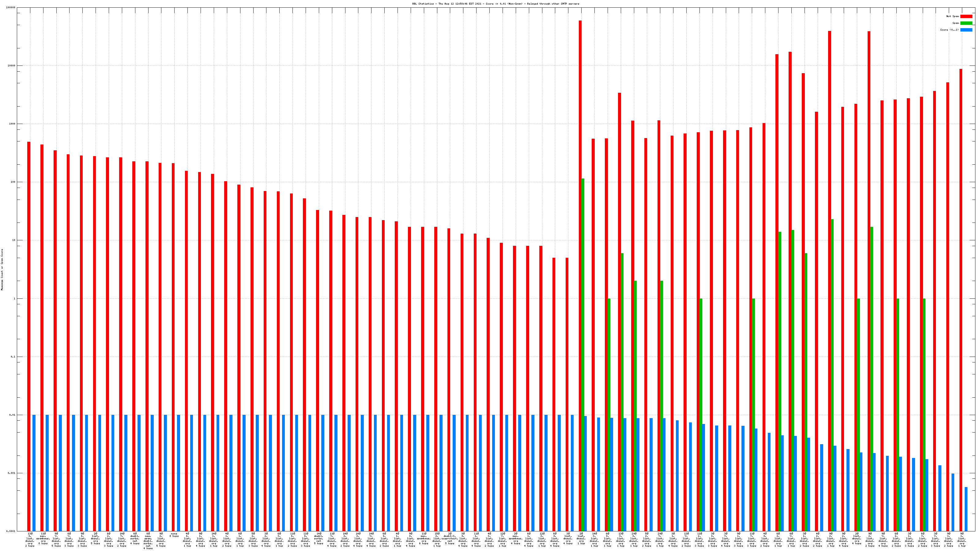Viewport: 980px width, 551px height.
Task: Click the 10000 y-axis tick label
Action: coord(12,66)
